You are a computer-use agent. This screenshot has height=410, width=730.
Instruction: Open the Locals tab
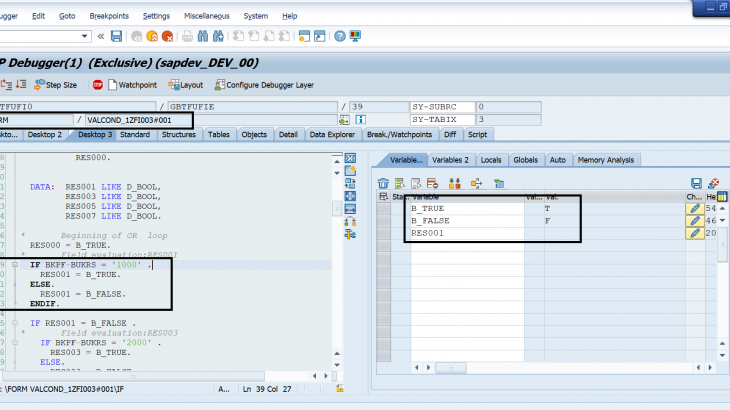[x=491, y=160]
